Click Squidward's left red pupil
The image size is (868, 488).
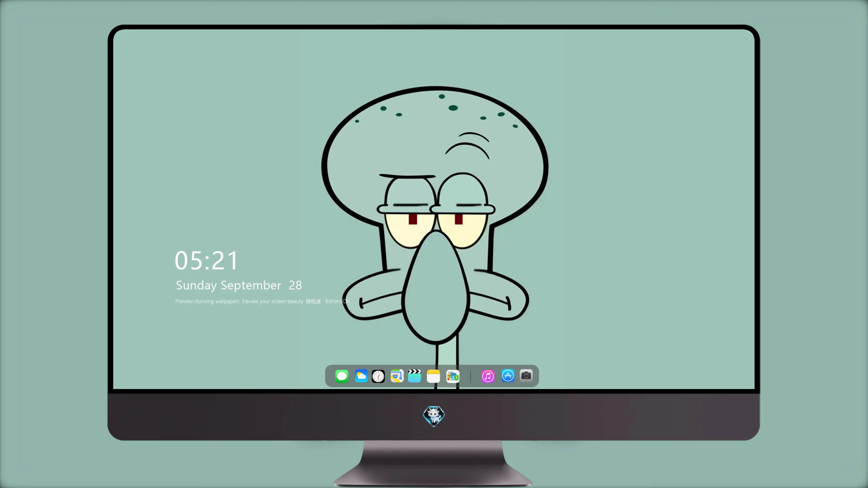pyautogui.click(x=413, y=219)
